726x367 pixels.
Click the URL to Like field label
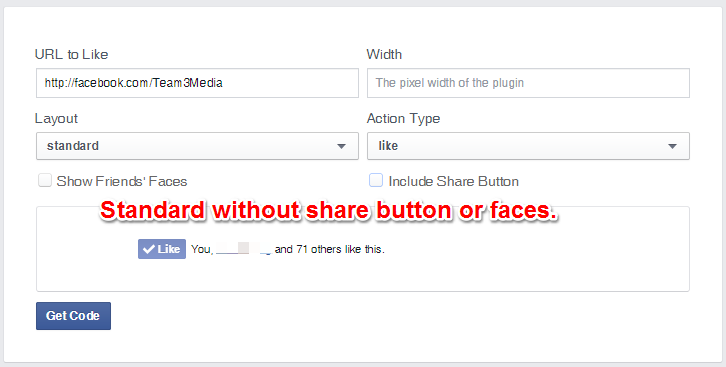(x=71, y=54)
